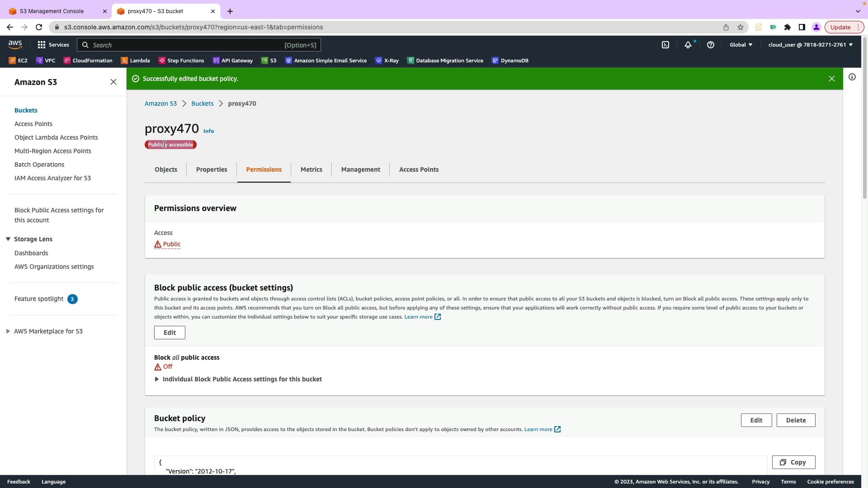Open the cloud_user account dropdown

pyautogui.click(x=810, y=45)
